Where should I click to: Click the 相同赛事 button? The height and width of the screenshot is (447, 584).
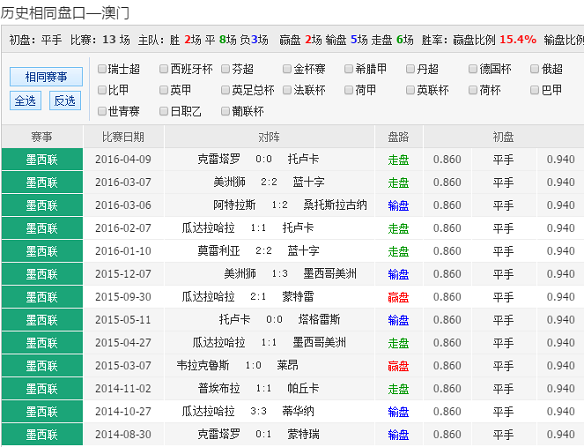coord(46,77)
